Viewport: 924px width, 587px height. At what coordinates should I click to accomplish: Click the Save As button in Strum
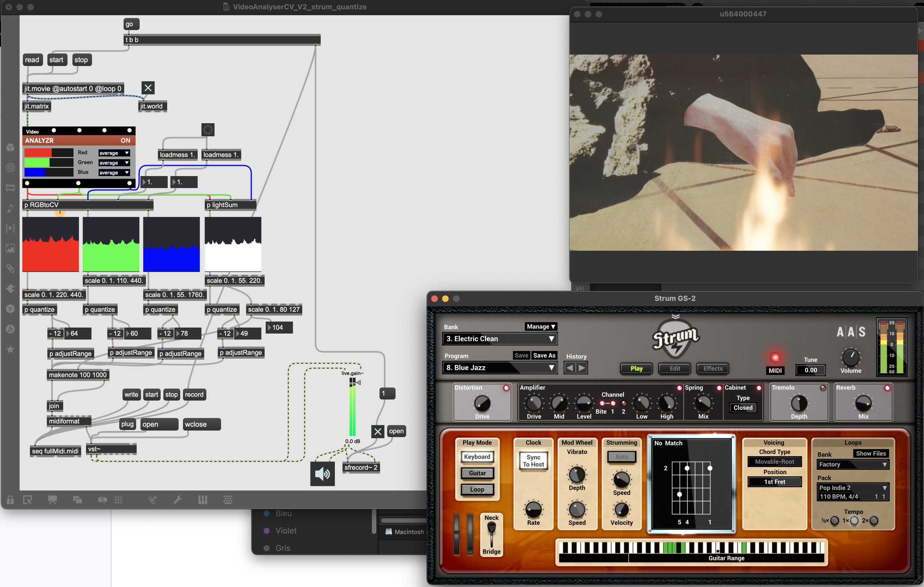pos(544,355)
